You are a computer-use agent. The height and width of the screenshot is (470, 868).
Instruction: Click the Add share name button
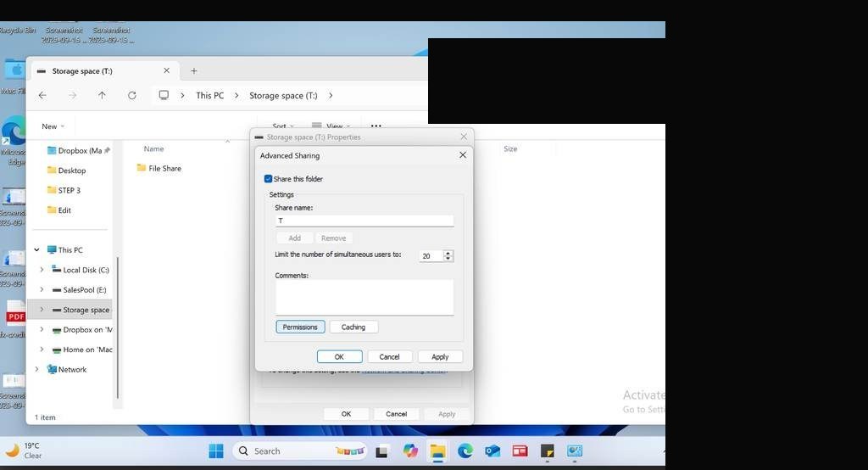(x=294, y=238)
